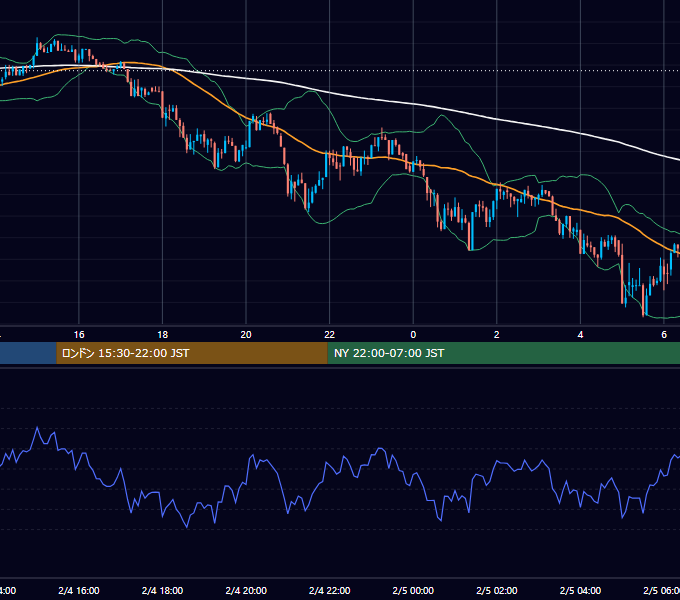The height and width of the screenshot is (600, 680).
Task: Click the 2/4 22:00 date label
Action: pyautogui.click(x=330, y=590)
